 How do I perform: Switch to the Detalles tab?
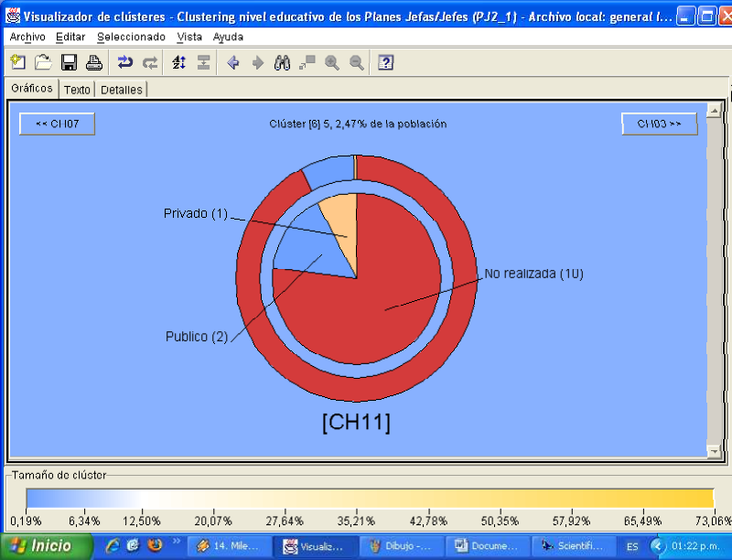[x=121, y=90]
